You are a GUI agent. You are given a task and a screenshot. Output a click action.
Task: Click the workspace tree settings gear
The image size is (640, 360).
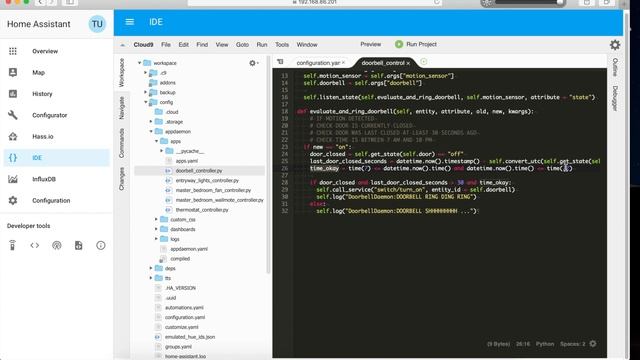coord(253,63)
